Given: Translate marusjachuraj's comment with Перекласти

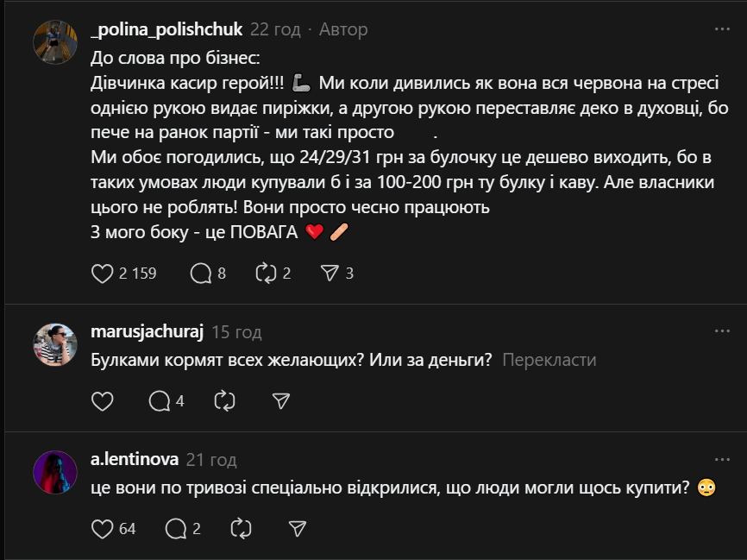Looking at the screenshot, I should (549, 360).
